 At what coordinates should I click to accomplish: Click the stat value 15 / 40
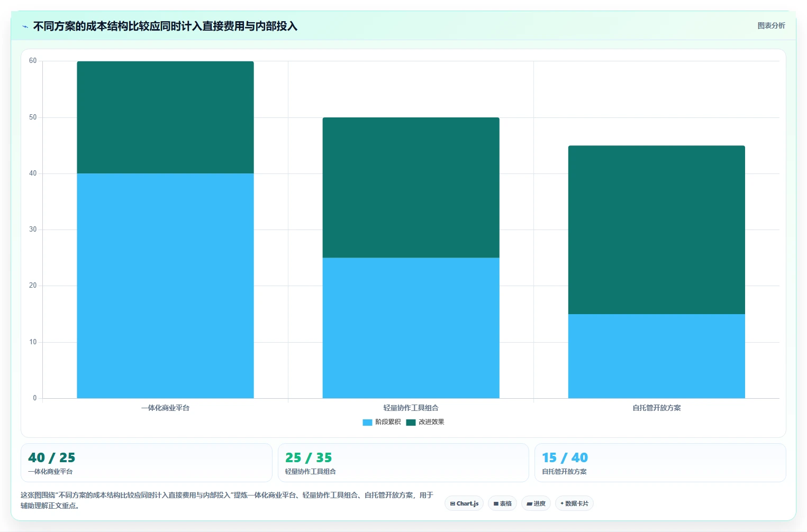point(565,457)
